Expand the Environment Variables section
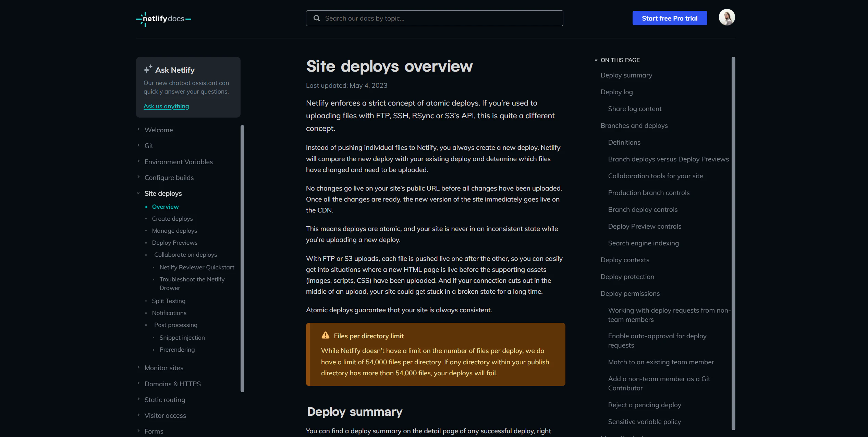868x437 pixels. [x=138, y=161]
